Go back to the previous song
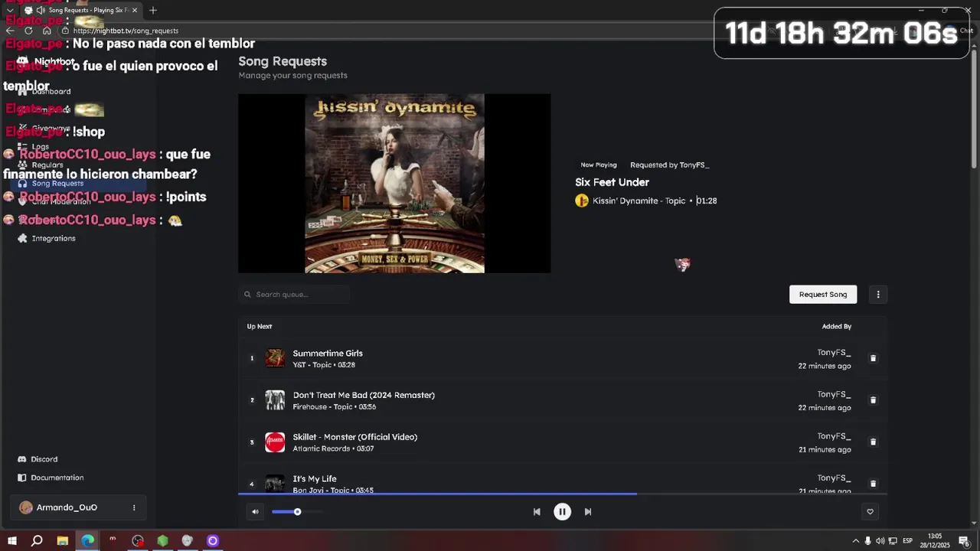The width and height of the screenshot is (980, 551). pyautogui.click(x=537, y=512)
